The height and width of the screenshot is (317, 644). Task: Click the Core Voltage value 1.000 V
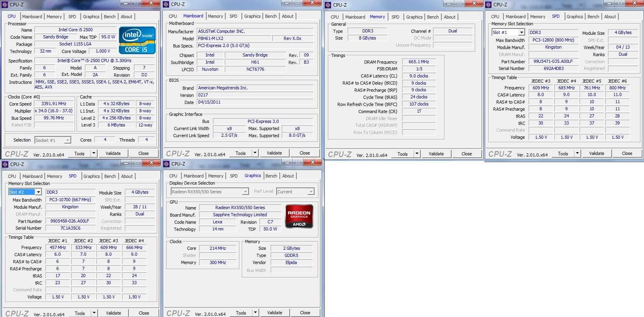[103, 51]
